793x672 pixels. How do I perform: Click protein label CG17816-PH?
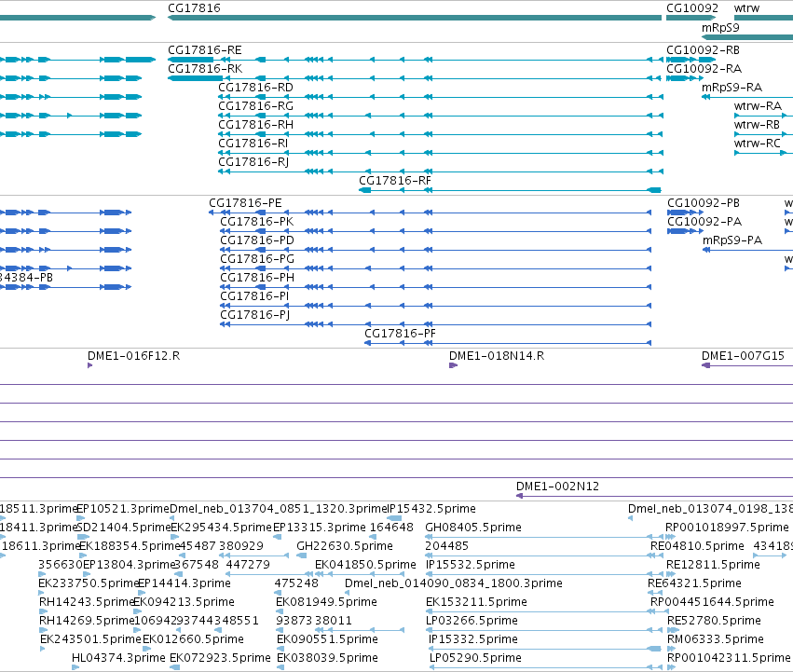pos(257,278)
